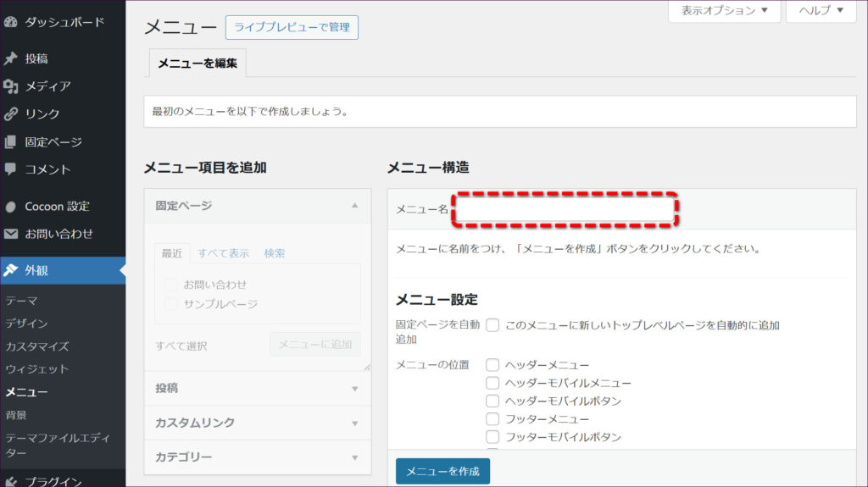Expand the カスタムリンク section

pyautogui.click(x=257, y=423)
